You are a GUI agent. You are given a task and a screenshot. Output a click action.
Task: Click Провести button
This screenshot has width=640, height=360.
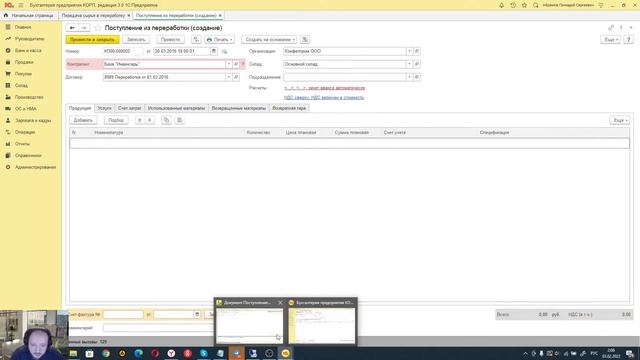click(170, 40)
